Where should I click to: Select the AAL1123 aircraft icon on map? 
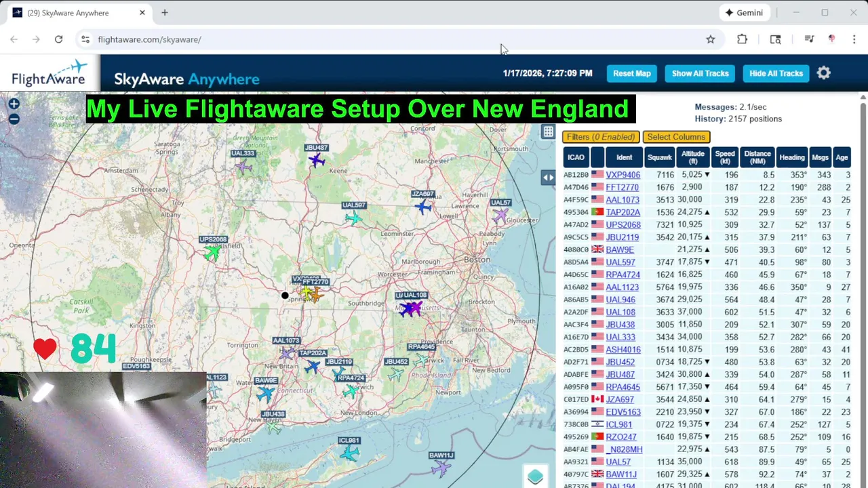[215, 390]
